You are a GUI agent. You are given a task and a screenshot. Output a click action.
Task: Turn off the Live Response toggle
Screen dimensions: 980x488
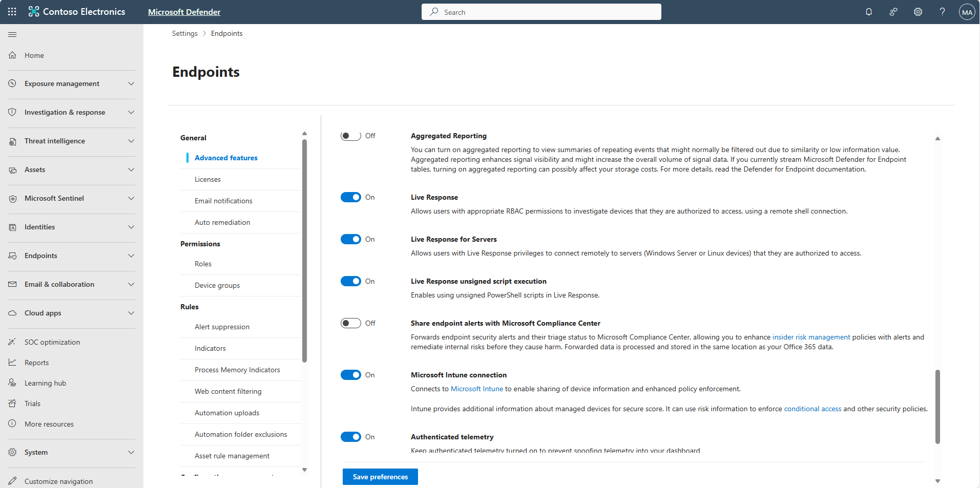click(351, 197)
